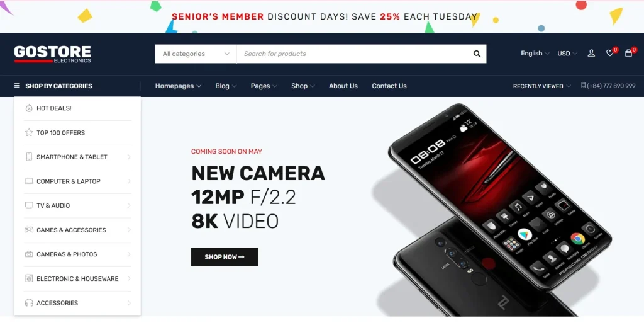Screen dimensions: 644x330
Task: Open the Homepages menu
Action: (x=178, y=86)
